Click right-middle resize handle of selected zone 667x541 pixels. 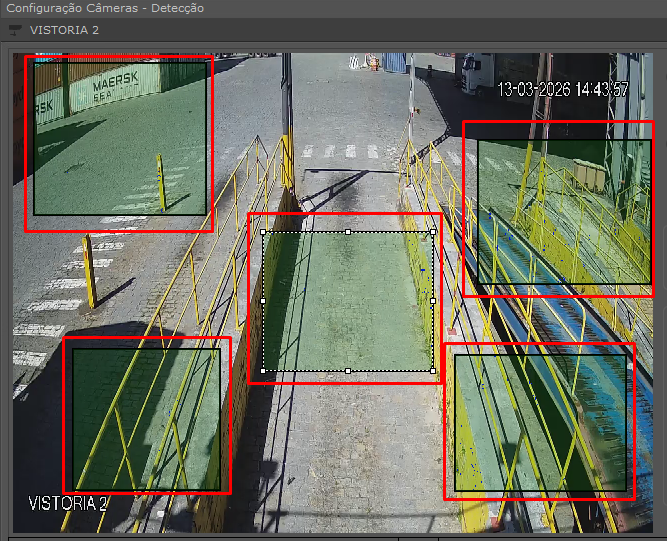point(433,301)
